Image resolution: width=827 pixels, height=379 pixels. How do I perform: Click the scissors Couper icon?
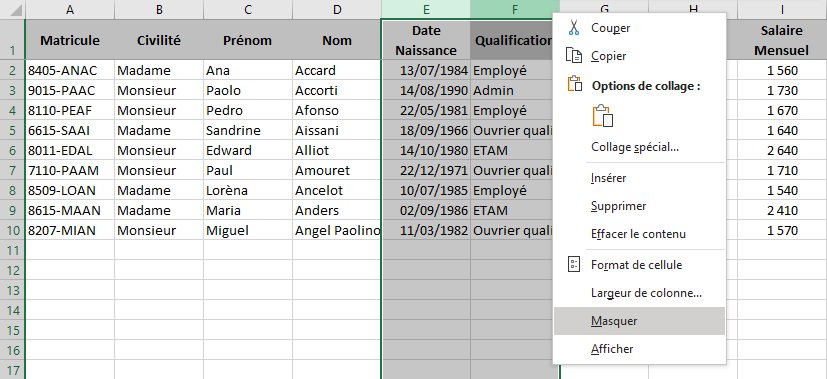coord(574,28)
